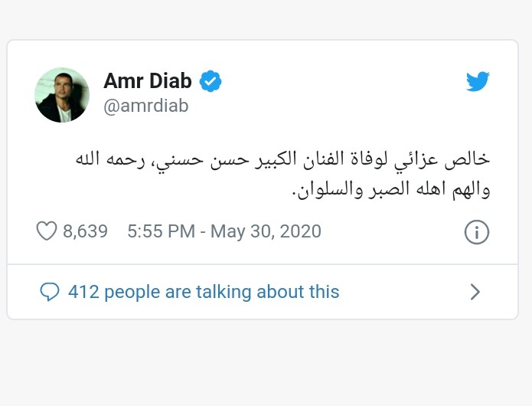Viewport: 532px width, 406px height.
Task: Click the '412' number in footer
Action: 83,292
